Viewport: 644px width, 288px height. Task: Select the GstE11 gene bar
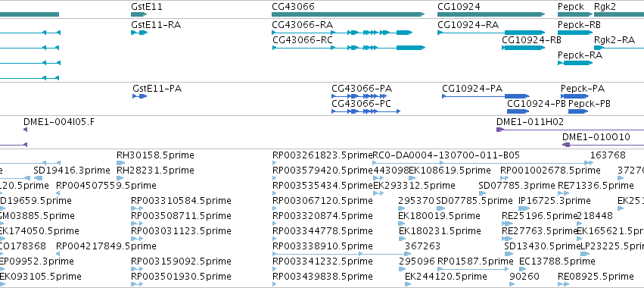pyautogui.click(x=138, y=14)
